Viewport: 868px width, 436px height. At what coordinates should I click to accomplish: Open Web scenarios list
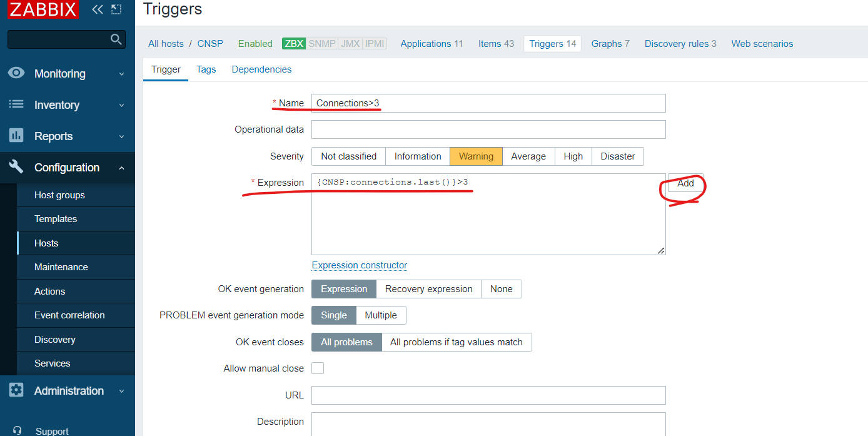click(762, 44)
